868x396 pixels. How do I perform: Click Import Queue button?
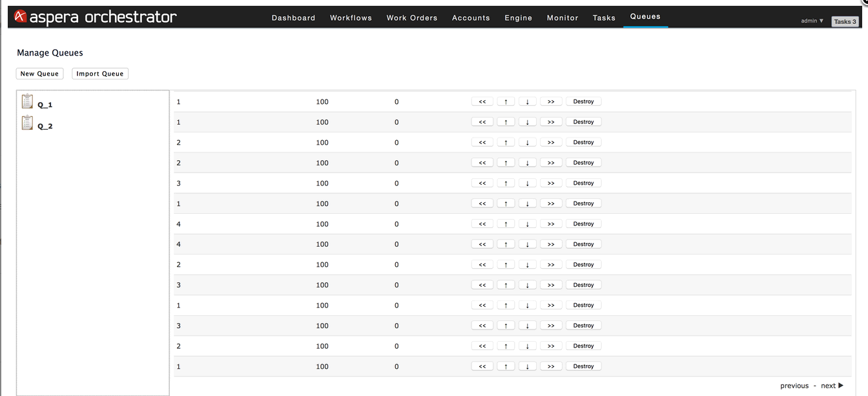[100, 74]
